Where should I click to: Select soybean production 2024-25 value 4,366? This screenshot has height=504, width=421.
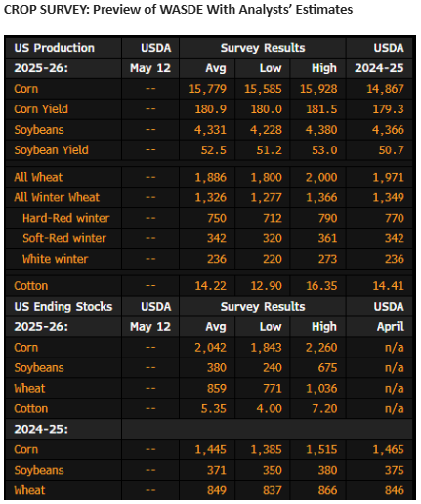[x=388, y=130]
